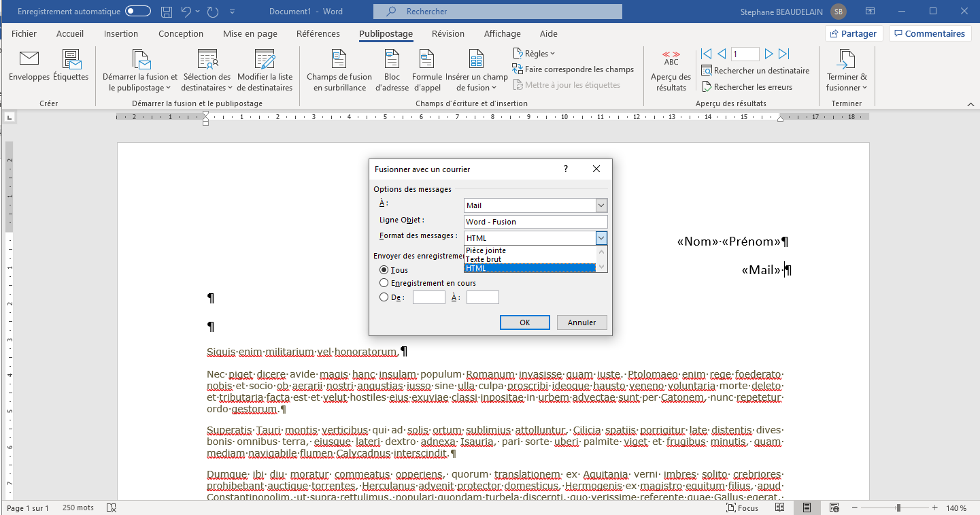This screenshot has width=980, height=515.
Task: Open Champs de fusion en surbrillance
Action: [x=339, y=70]
